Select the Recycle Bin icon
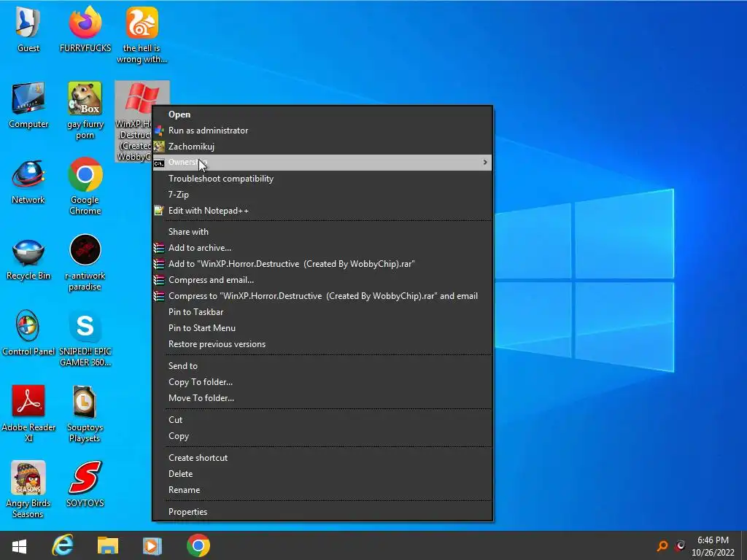Screen dimensions: 747x560 [x=28, y=257]
